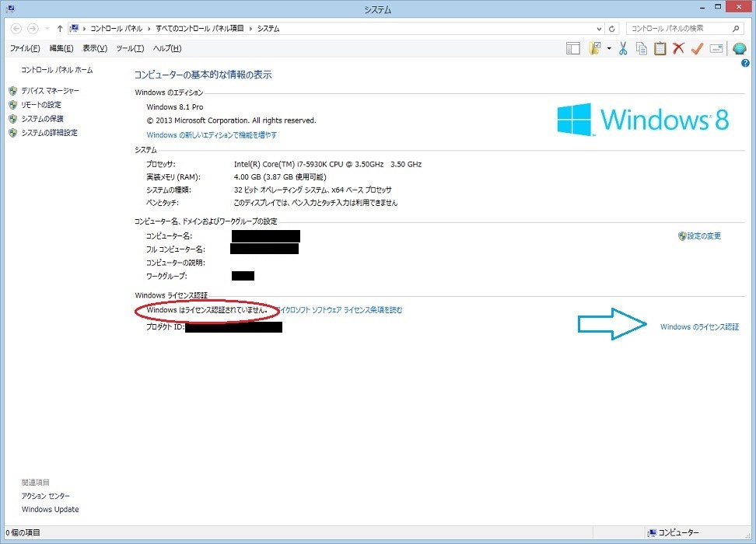Click the Cut scissors icon

(623, 49)
